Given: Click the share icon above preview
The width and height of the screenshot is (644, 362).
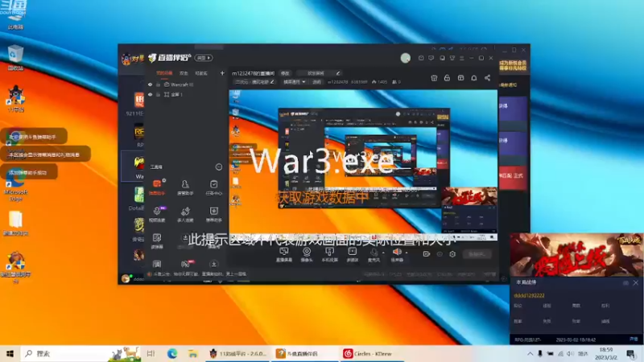Looking at the screenshot, I should pyautogui.click(x=487, y=77).
